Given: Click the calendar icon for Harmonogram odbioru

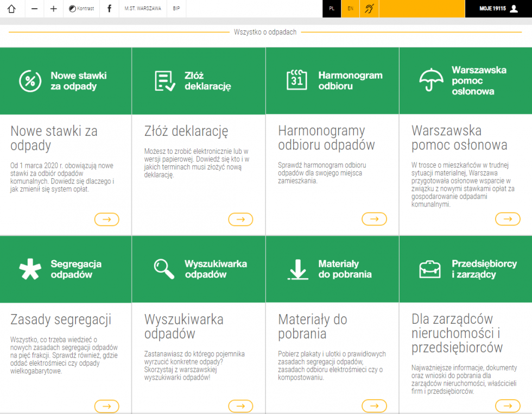Looking at the screenshot, I should tap(297, 80).
